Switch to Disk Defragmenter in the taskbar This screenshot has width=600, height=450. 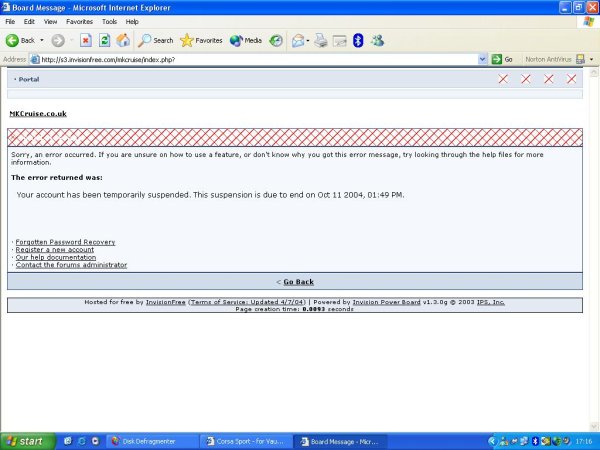click(x=150, y=441)
